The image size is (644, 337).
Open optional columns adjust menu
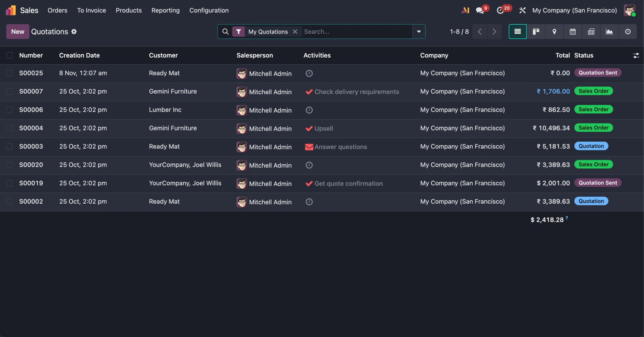coord(636,56)
